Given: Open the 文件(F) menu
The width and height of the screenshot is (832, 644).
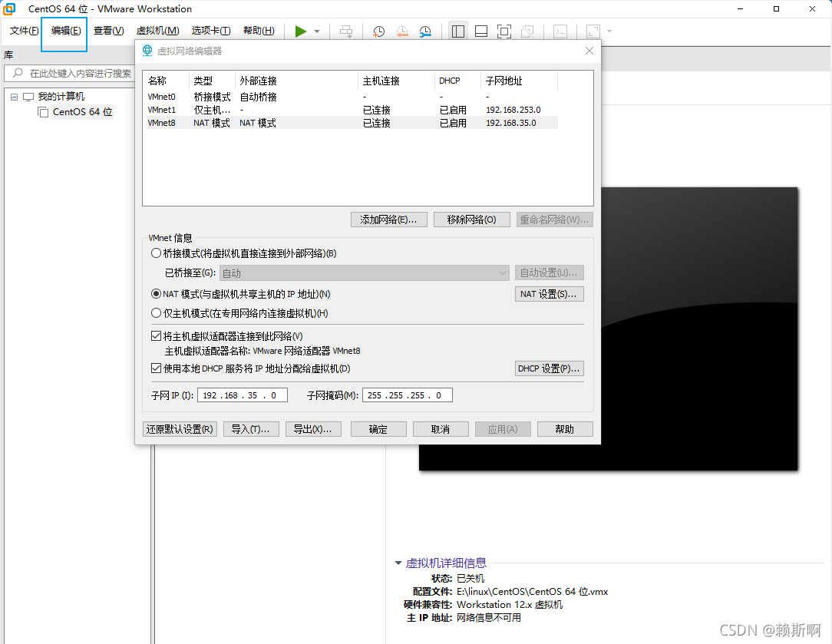Looking at the screenshot, I should tap(24, 31).
